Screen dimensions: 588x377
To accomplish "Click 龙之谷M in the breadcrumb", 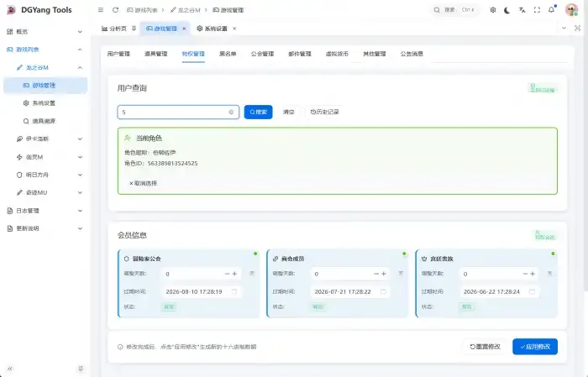I will [186, 10].
